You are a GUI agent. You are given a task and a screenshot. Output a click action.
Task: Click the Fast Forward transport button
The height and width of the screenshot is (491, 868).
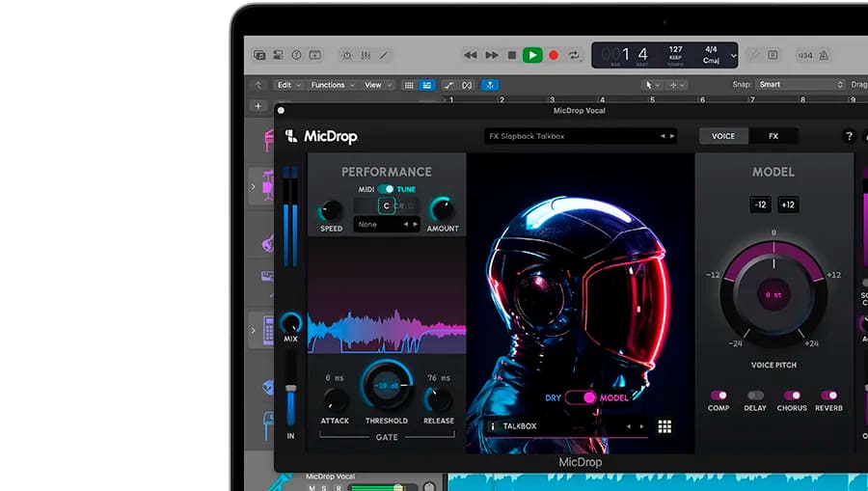tap(492, 55)
